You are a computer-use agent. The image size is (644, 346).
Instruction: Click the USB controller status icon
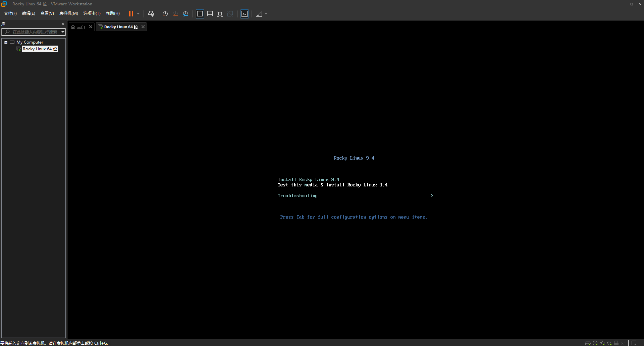coord(616,343)
